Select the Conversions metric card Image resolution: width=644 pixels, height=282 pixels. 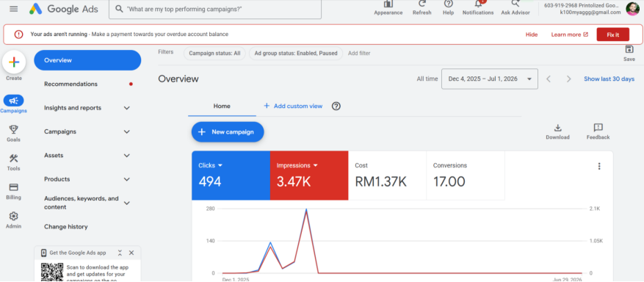coord(466,176)
